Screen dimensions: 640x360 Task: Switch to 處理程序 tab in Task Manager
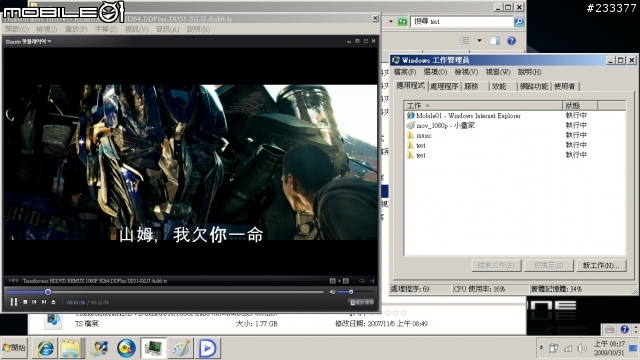click(x=444, y=86)
